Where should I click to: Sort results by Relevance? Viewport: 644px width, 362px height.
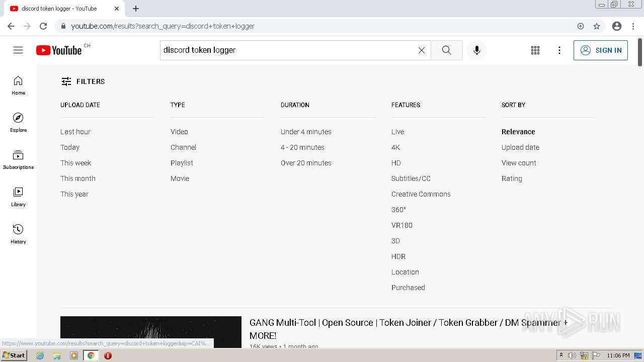click(x=518, y=132)
